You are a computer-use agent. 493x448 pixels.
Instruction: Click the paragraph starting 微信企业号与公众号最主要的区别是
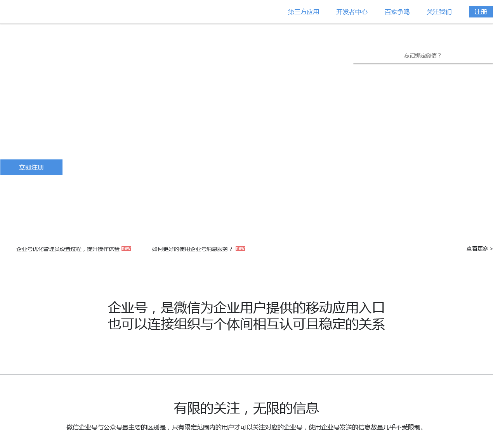[x=246, y=427]
